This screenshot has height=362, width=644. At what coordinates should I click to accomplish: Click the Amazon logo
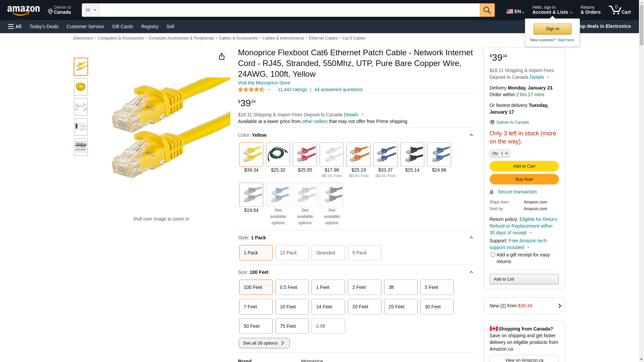23,10
